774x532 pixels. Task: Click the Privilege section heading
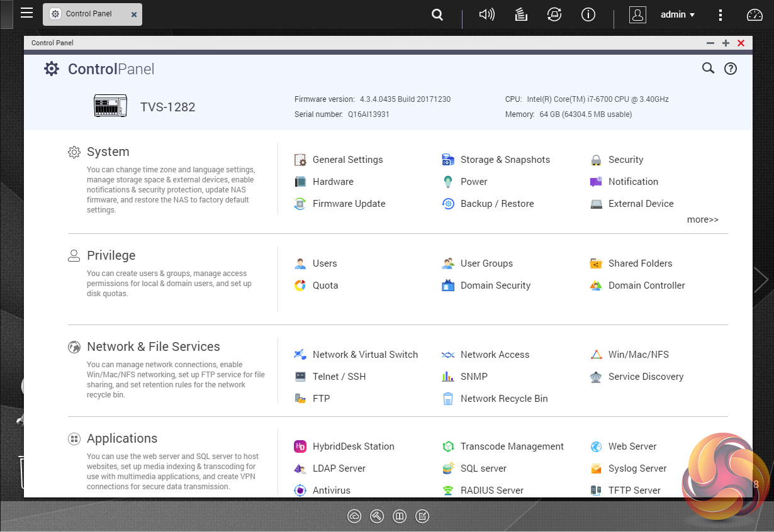111,255
